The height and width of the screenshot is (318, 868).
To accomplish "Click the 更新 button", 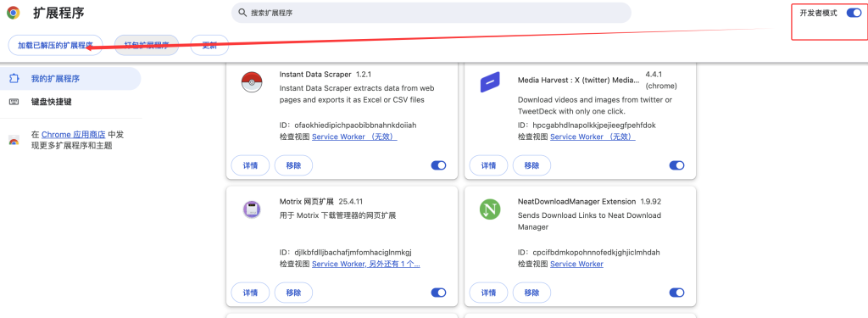I will click(x=209, y=46).
